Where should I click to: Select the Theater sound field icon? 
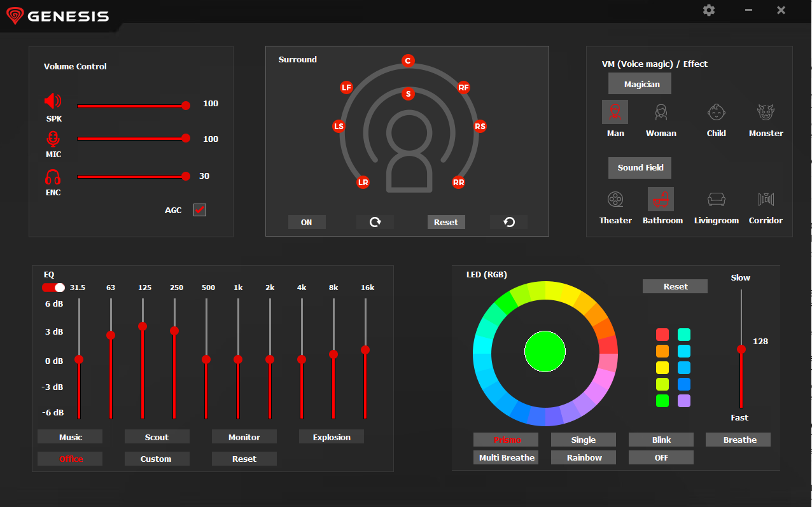click(x=615, y=199)
